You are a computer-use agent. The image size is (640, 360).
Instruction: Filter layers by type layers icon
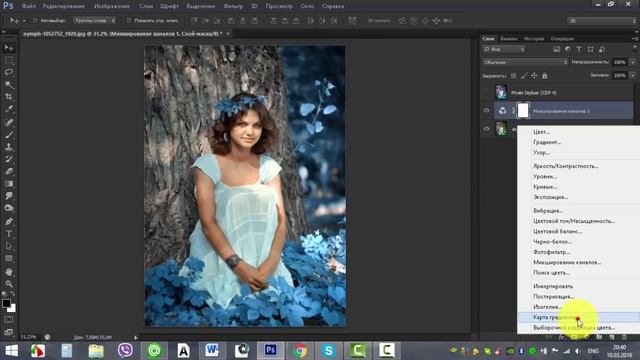(579, 49)
